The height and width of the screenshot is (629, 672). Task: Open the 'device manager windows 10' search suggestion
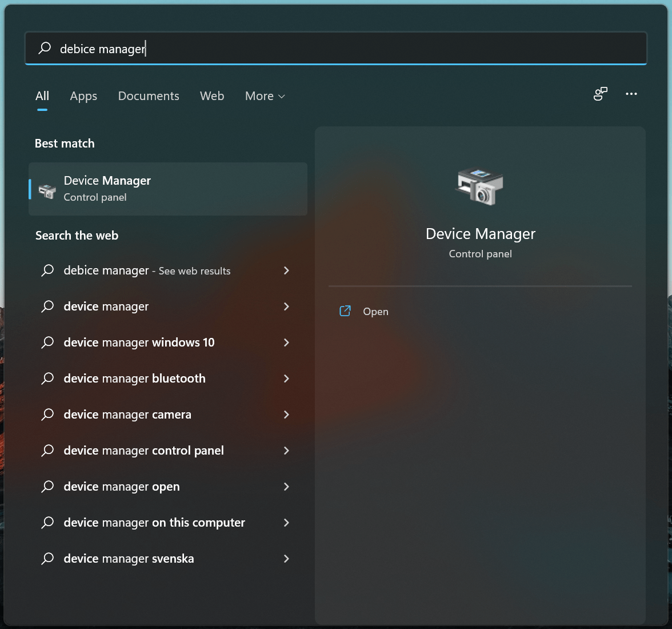pos(139,342)
